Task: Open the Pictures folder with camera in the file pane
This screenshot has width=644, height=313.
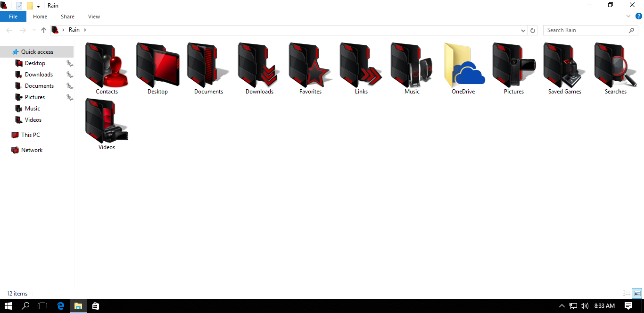Action: 514,65
